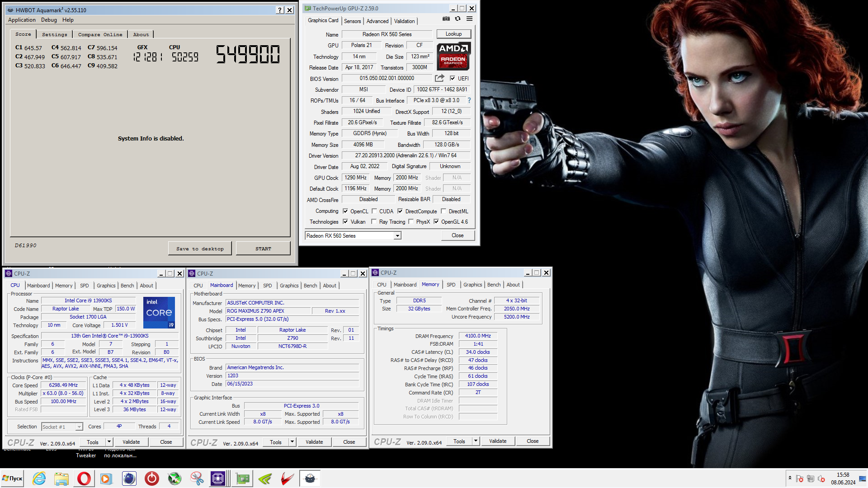
Task: Open Bench tab in Memory CPU-Z window
Action: [494, 285]
